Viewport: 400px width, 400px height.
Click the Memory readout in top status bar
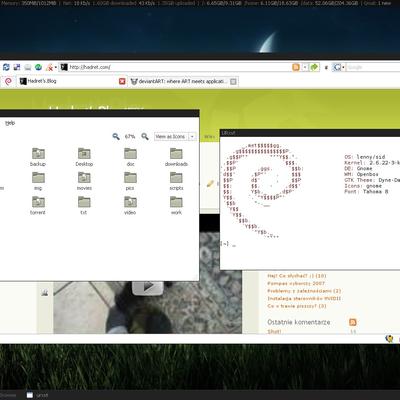tap(29, 3)
